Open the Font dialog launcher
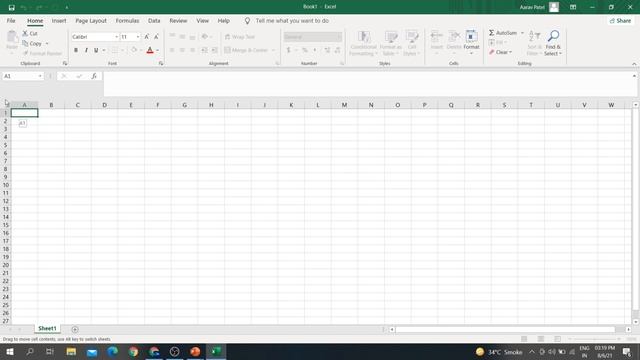Image resolution: width=640 pixels, height=360 pixels. [x=161, y=63]
